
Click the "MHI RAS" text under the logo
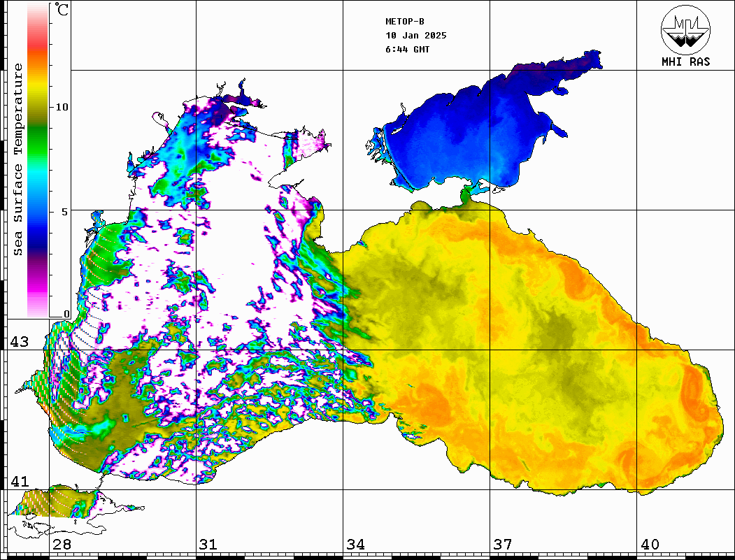[x=685, y=62]
